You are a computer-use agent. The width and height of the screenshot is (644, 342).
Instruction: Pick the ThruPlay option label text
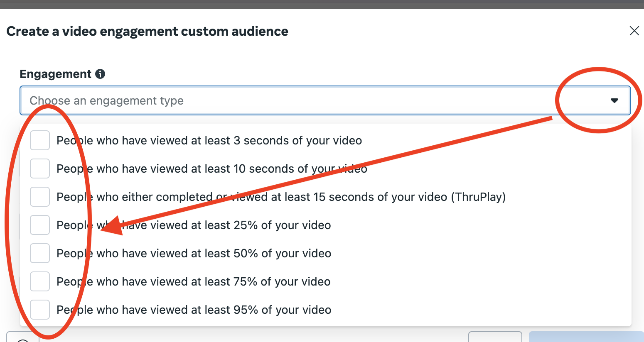(x=281, y=197)
